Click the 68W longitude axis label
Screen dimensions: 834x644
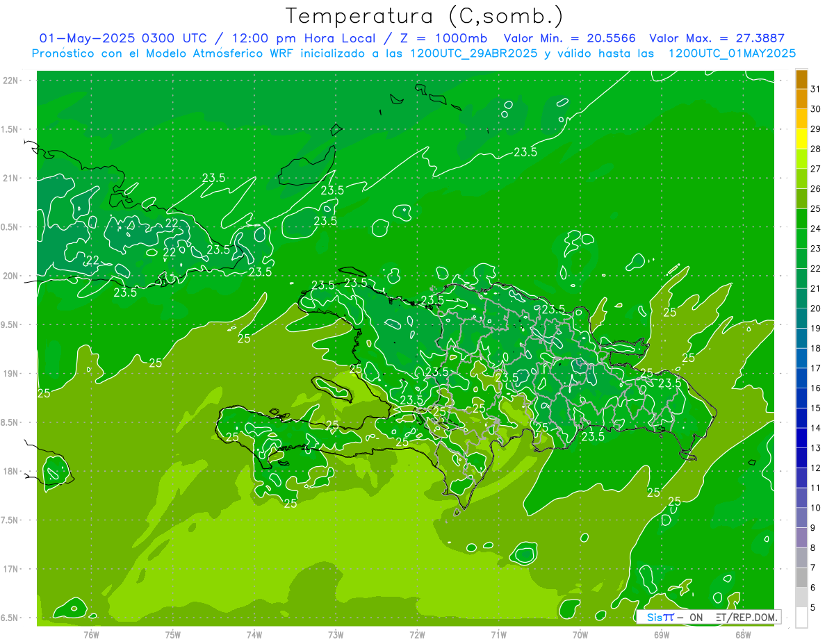pyautogui.click(x=743, y=634)
